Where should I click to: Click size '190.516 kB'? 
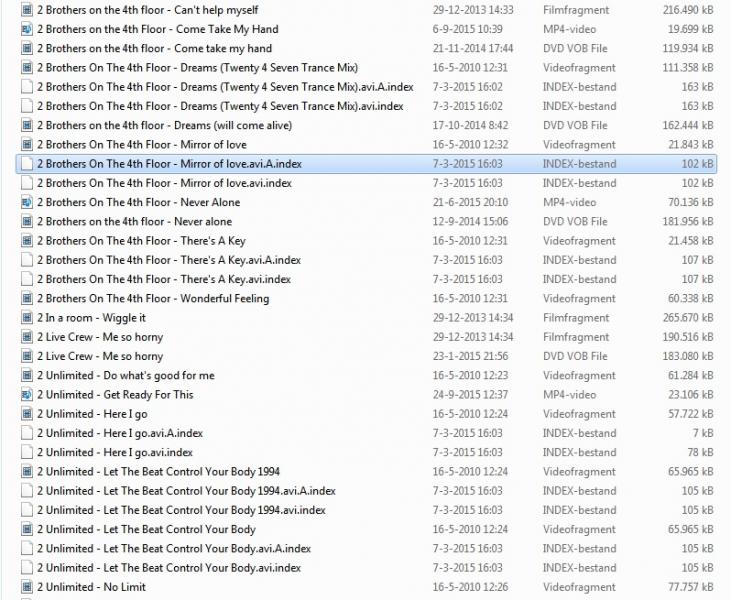[688, 337]
